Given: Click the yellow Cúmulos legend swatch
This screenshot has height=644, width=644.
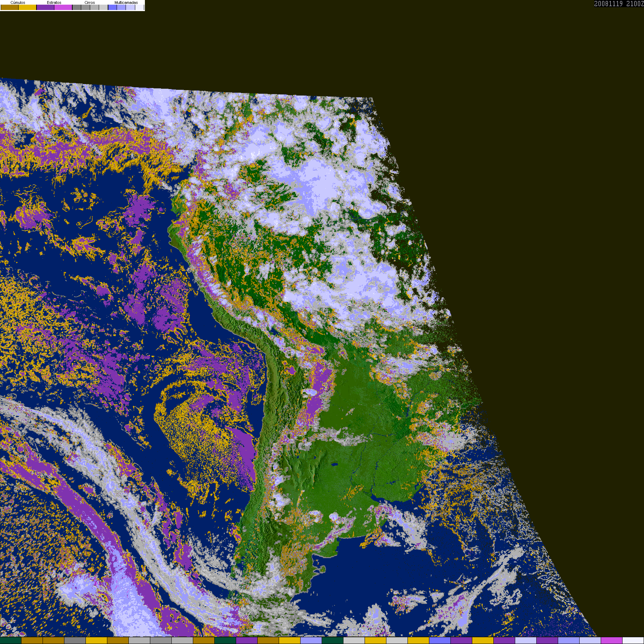Looking at the screenshot, I should coord(28,7).
